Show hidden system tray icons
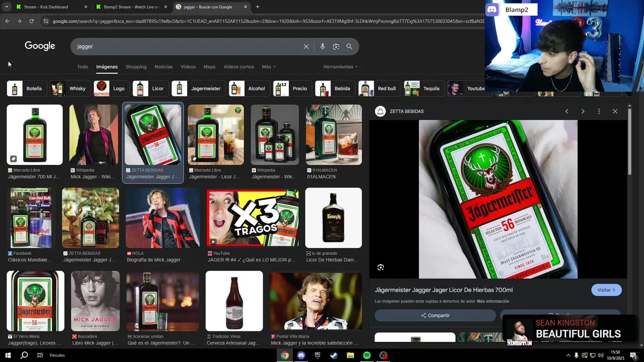 [569, 355]
